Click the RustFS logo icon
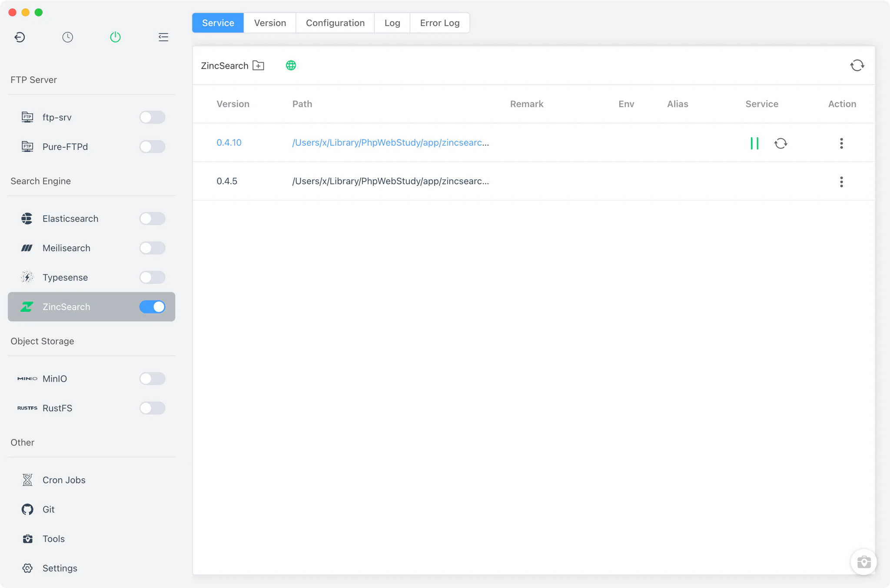This screenshot has width=890, height=588. [x=27, y=408]
